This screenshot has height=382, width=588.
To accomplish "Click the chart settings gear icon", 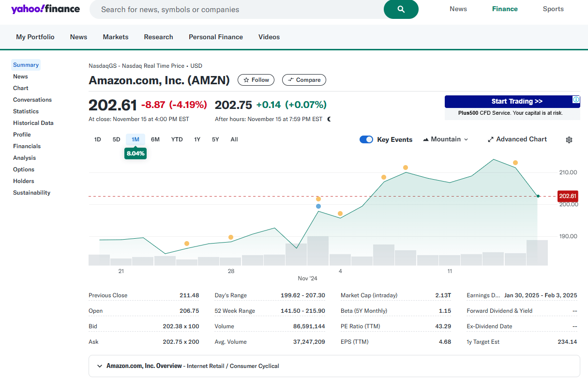I will tap(569, 140).
